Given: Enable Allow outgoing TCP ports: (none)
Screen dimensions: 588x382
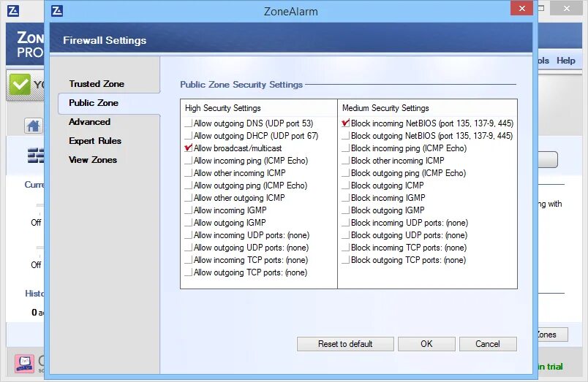Looking at the screenshot, I should pyautogui.click(x=188, y=272).
